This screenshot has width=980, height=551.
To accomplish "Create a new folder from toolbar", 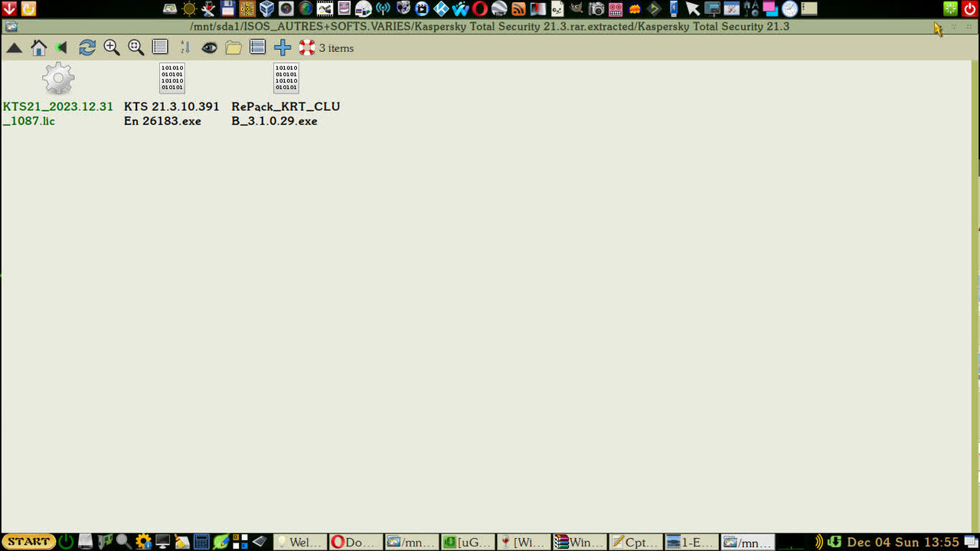I will [234, 48].
